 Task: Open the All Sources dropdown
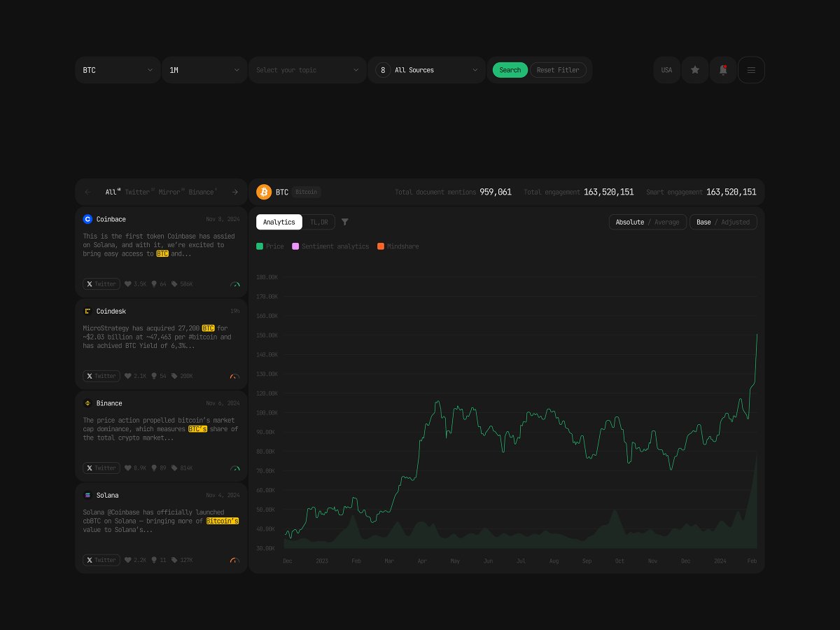coord(427,70)
